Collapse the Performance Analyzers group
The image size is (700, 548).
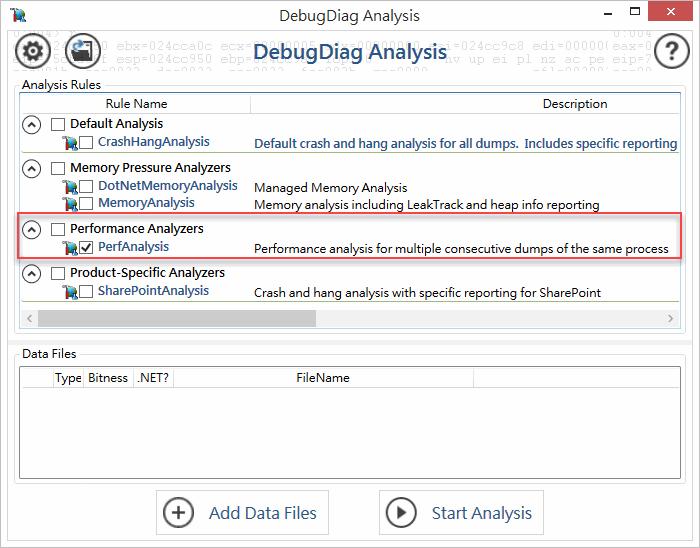pos(32,230)
